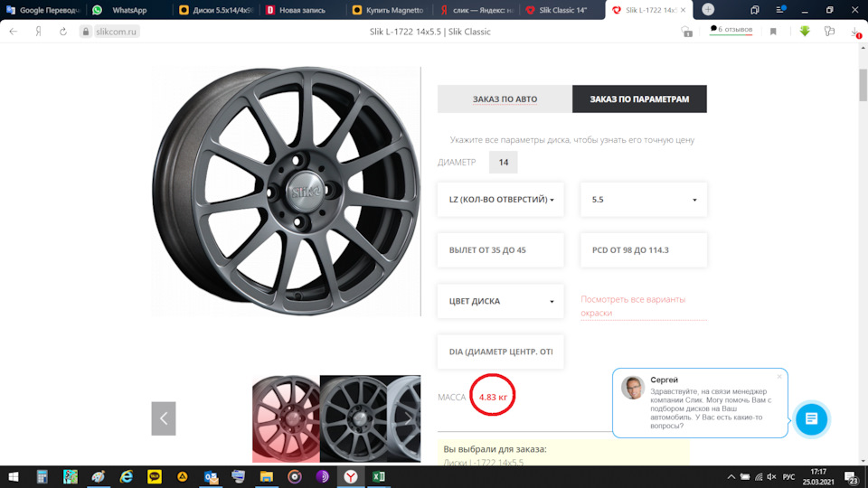Image resolution: width=868 pixels, height=488 pixels.
Task: Expand the LZ (КОЛ-ВО ОТВЕРСТИЙ) dropdown
Action: [x=500, y=199]
